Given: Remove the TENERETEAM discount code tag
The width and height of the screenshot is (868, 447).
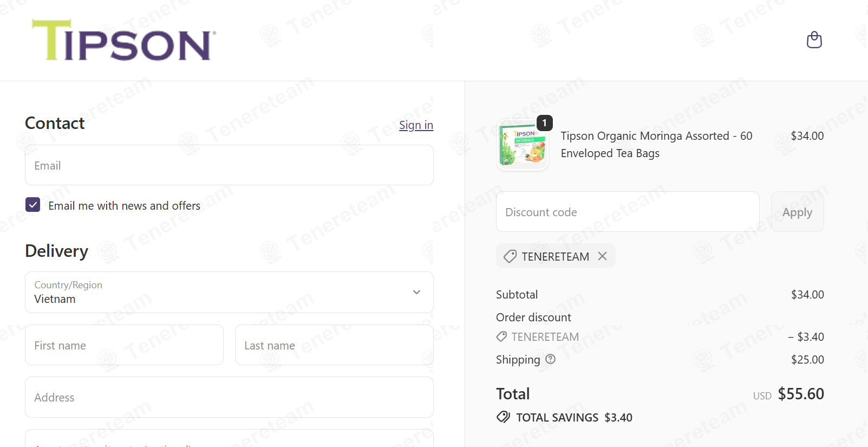Looking at the screenshot, I should (x=602, y=256).
